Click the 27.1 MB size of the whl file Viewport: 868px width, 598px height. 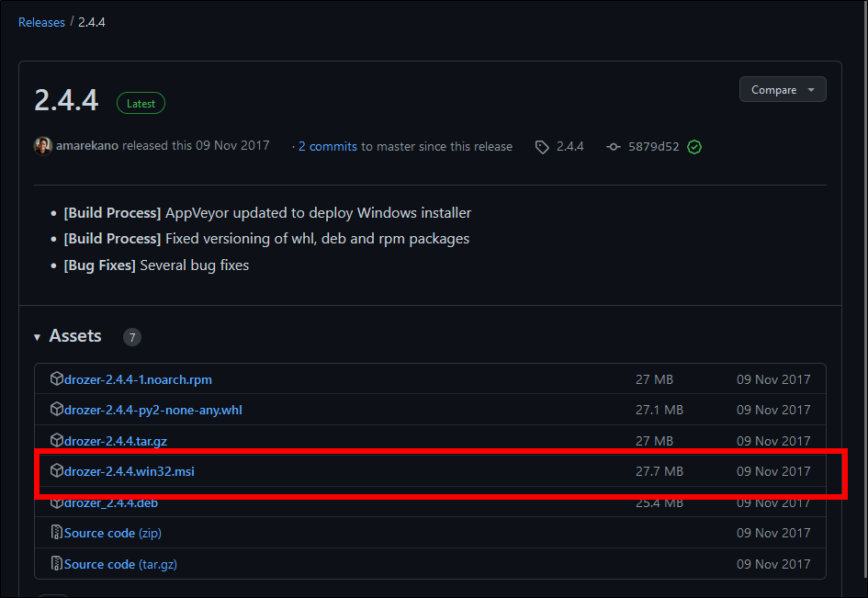[659, 410]
